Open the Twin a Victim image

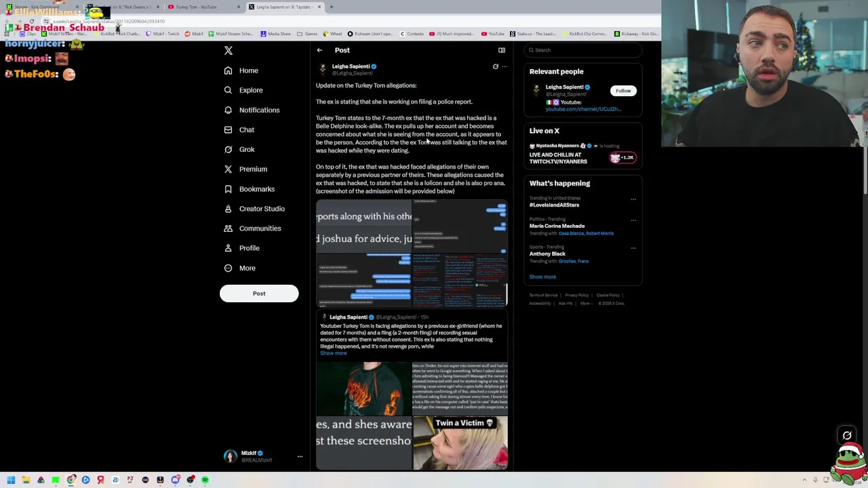(460, 443)
